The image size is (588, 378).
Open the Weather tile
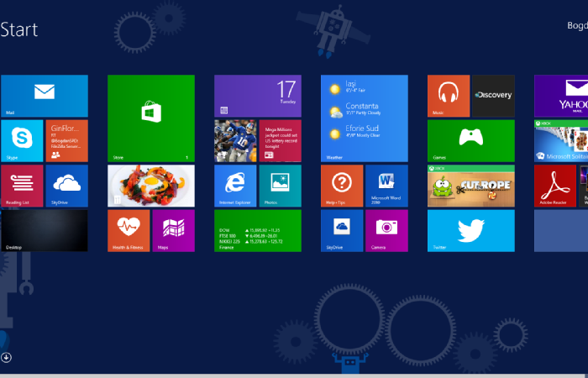click(x=365, y=118)
